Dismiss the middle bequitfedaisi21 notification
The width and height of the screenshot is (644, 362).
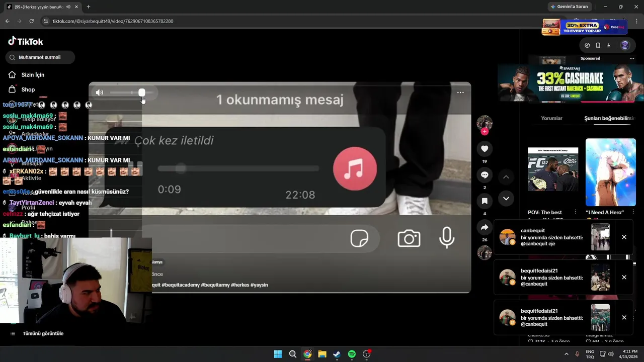[x=624, y=278]
